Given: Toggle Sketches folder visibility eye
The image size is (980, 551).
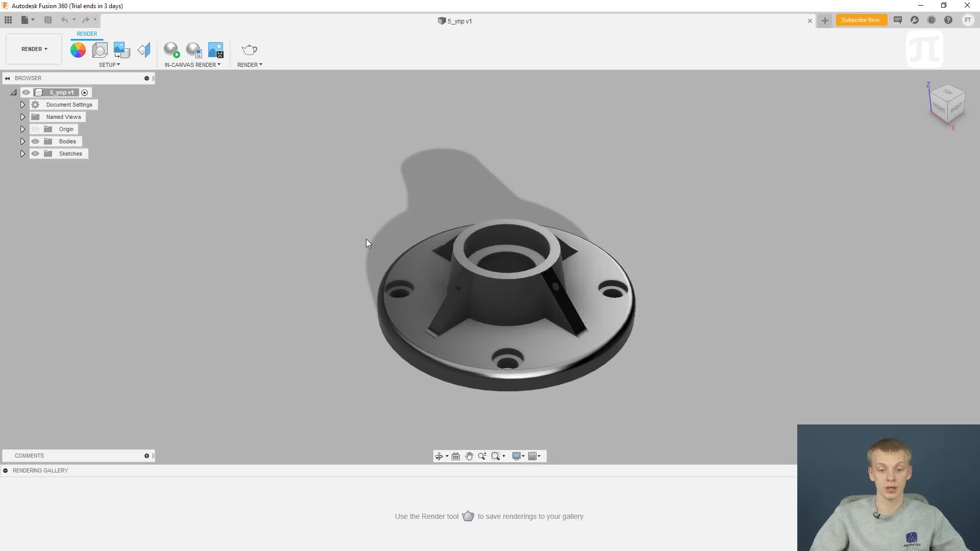Looking at the screenshot, I should 35,154.
